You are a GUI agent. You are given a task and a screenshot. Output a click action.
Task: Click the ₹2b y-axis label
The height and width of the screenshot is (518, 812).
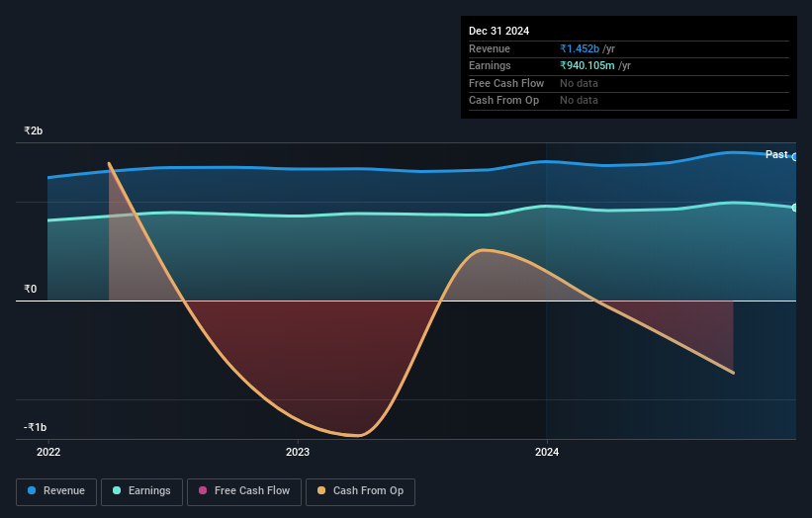(34, 130)
